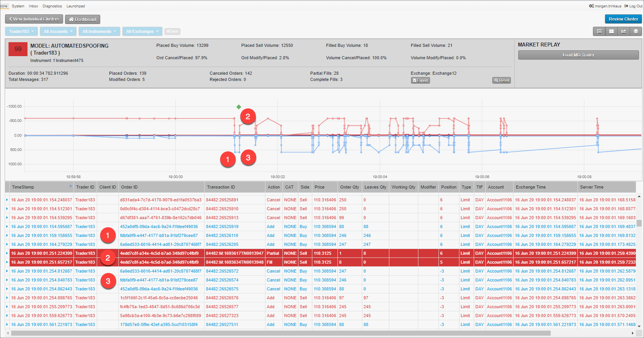The image size is (644, 338).
Task: Open the Diagnostics menu
Action: pos(52,6)
